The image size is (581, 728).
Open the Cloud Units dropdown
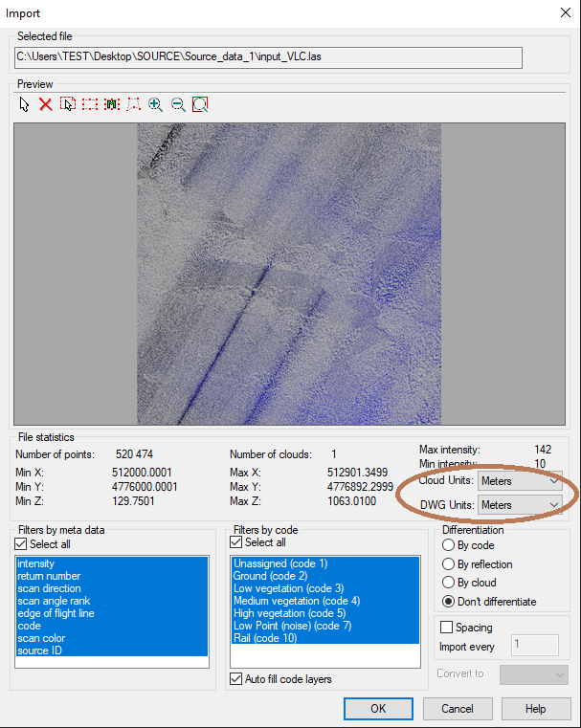point(519,480)
